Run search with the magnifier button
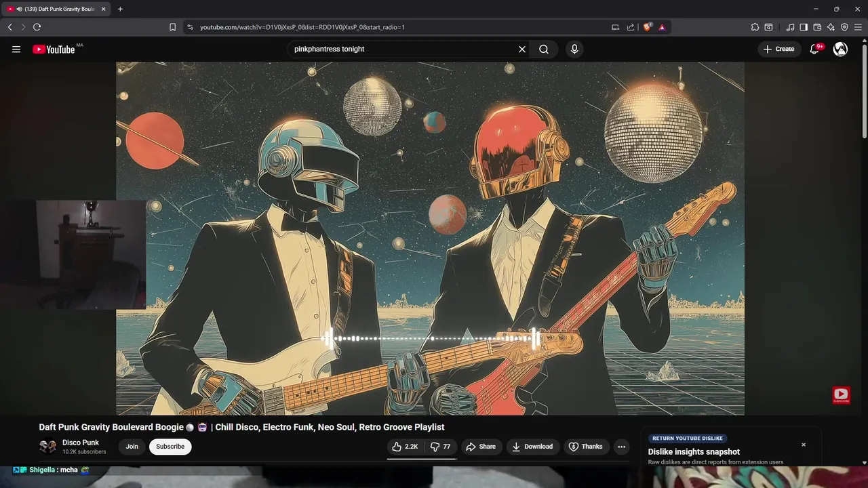 pyautogui.click(x=544, y=49)
